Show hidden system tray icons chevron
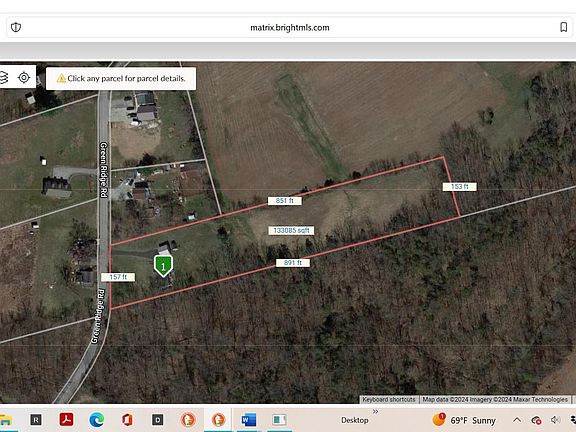The image size is (576, 432). click(517, 420)
